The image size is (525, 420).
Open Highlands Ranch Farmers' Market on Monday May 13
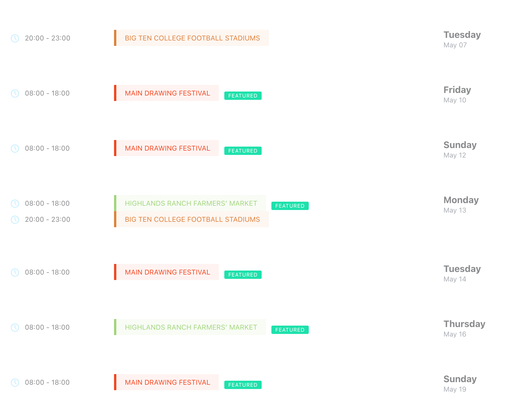coord(191,203)
